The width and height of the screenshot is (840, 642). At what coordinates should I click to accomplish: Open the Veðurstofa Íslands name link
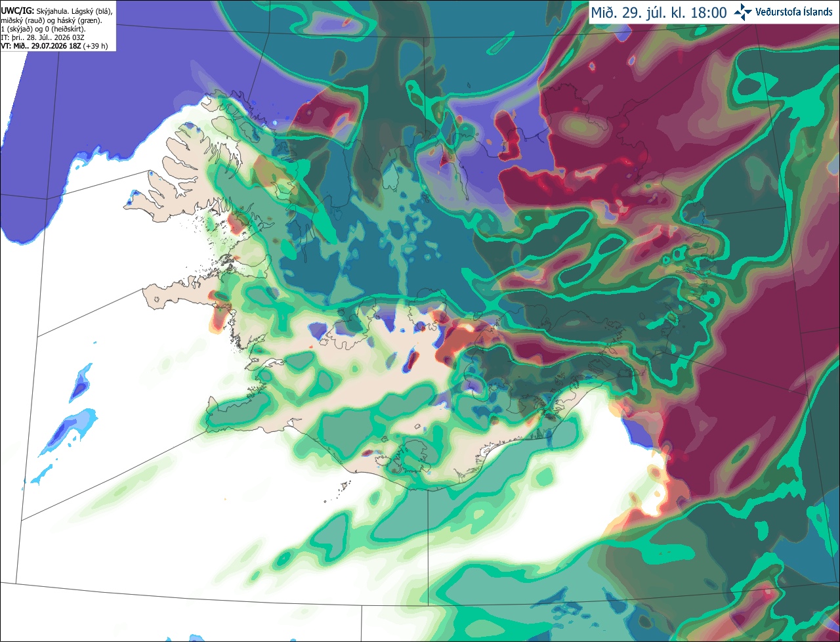tap(794, 12)
